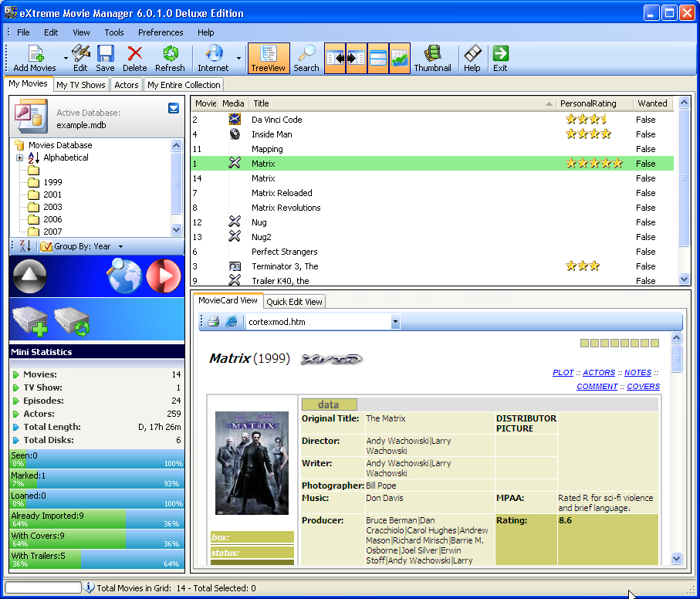Click the drive refresh icon
The width and height of the screenshot is (700, 599).
pyautogui.click(x=73, y=320)
